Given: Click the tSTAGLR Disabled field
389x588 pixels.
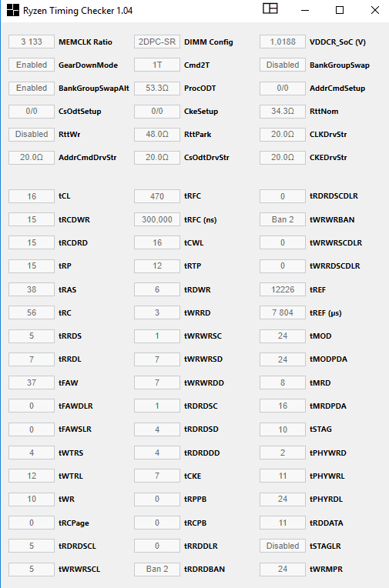Looking at the screenshot, I should pyautogui.click(x=283, y=546).
